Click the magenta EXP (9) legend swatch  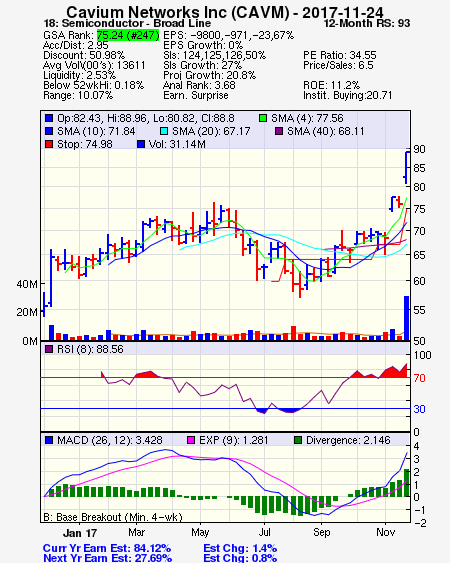pos(191,440)
